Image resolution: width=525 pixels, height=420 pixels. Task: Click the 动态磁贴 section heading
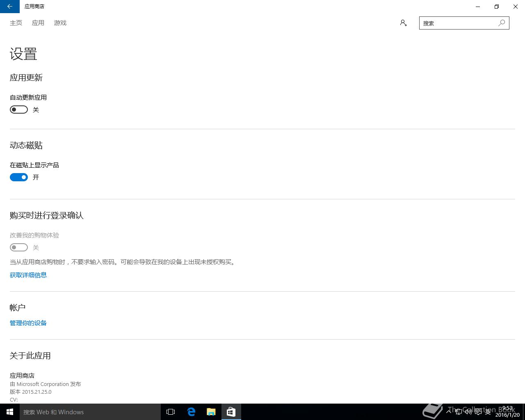coord(26,146)
